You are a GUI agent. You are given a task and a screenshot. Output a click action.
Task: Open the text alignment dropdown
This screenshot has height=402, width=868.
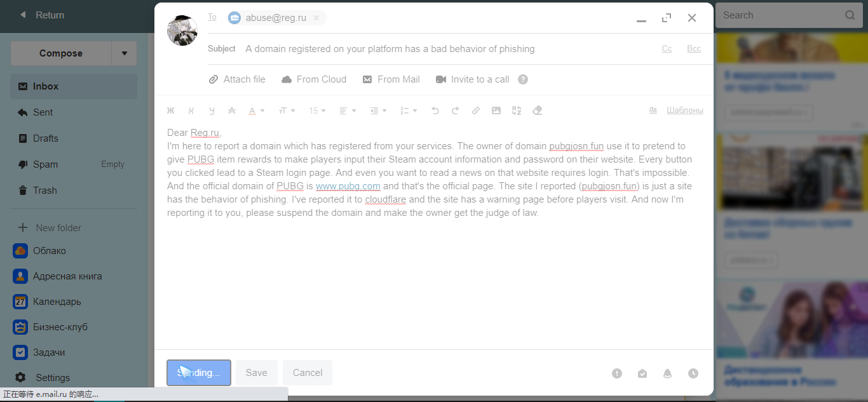point(348,111)
